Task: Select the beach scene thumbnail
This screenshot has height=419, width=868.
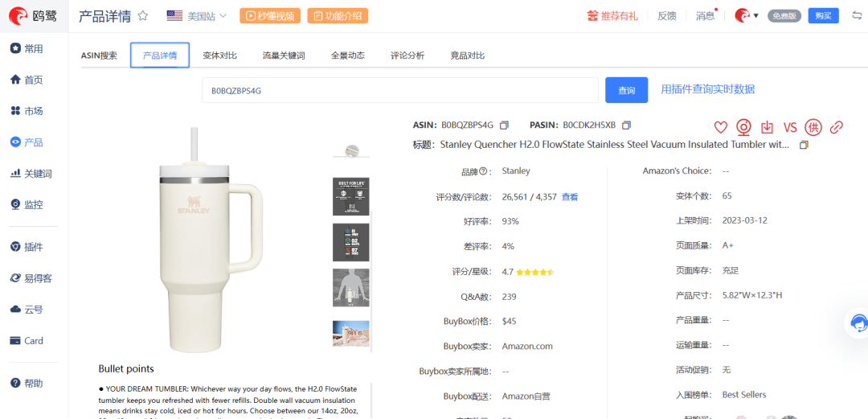Action: [x=351, y=334]
